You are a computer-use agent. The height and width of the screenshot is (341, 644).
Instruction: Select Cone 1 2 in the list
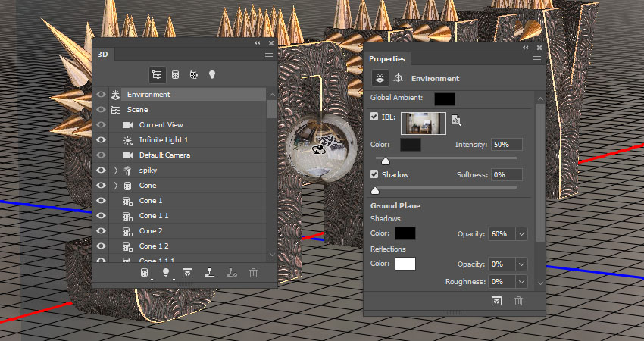pos(187,246)
